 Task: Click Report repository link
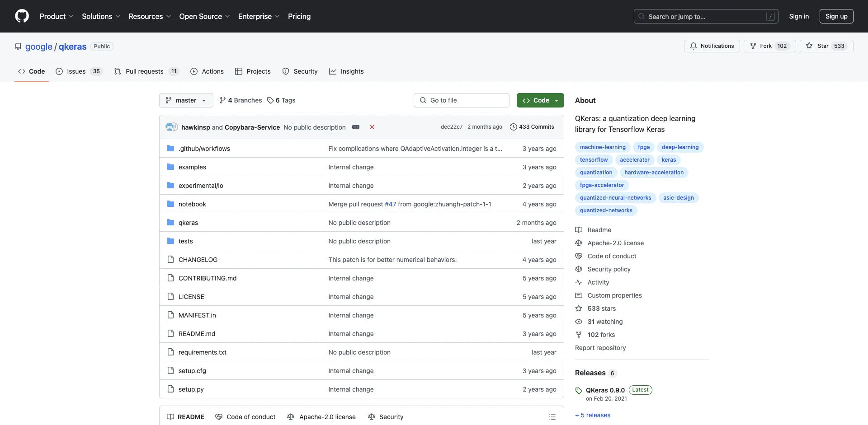(600, 348)
